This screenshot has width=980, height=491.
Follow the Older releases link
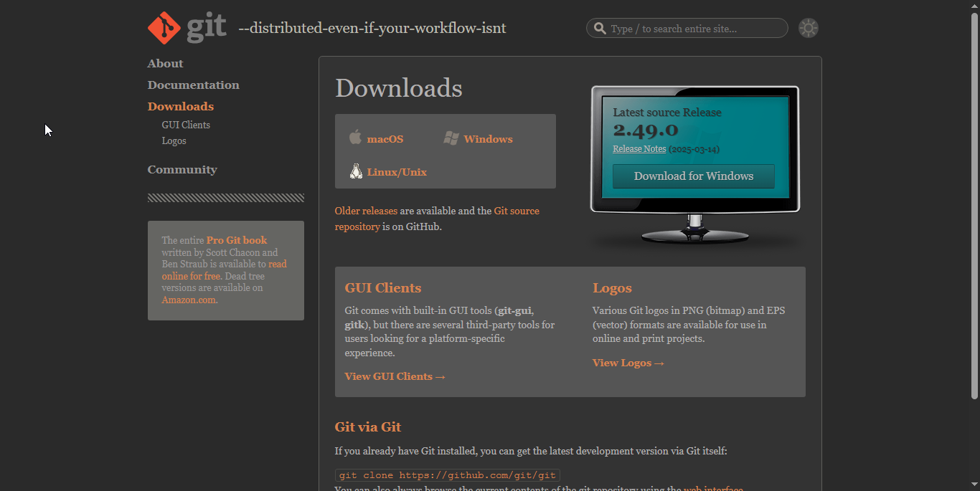click(365, 211)
